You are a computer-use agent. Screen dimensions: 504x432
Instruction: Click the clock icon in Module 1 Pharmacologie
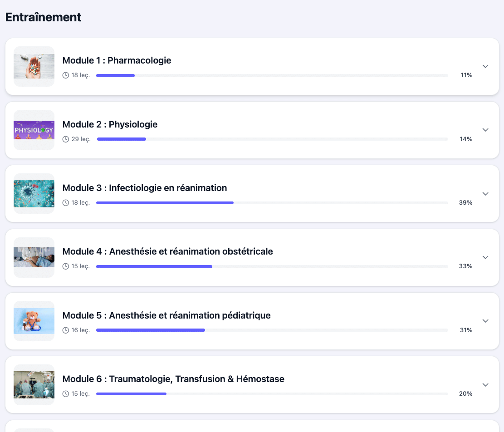click(66, 75)
